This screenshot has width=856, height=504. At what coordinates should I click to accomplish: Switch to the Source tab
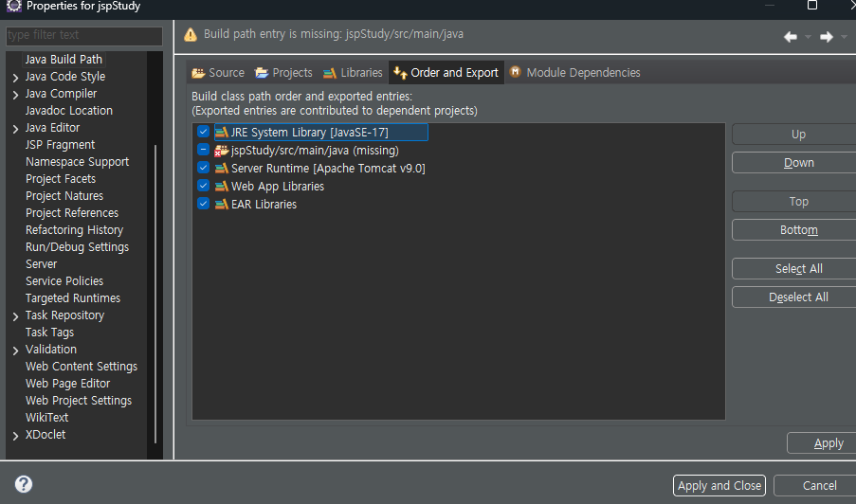[218, 73]
